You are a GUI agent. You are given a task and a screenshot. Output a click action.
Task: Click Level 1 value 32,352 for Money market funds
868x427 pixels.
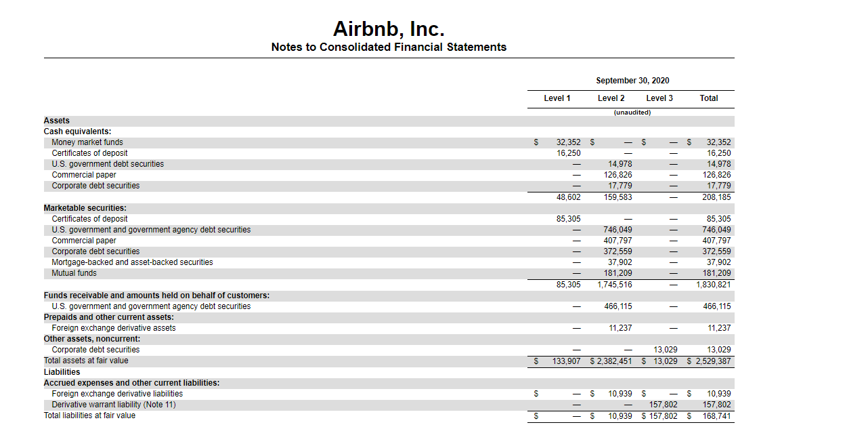point(568,142)
